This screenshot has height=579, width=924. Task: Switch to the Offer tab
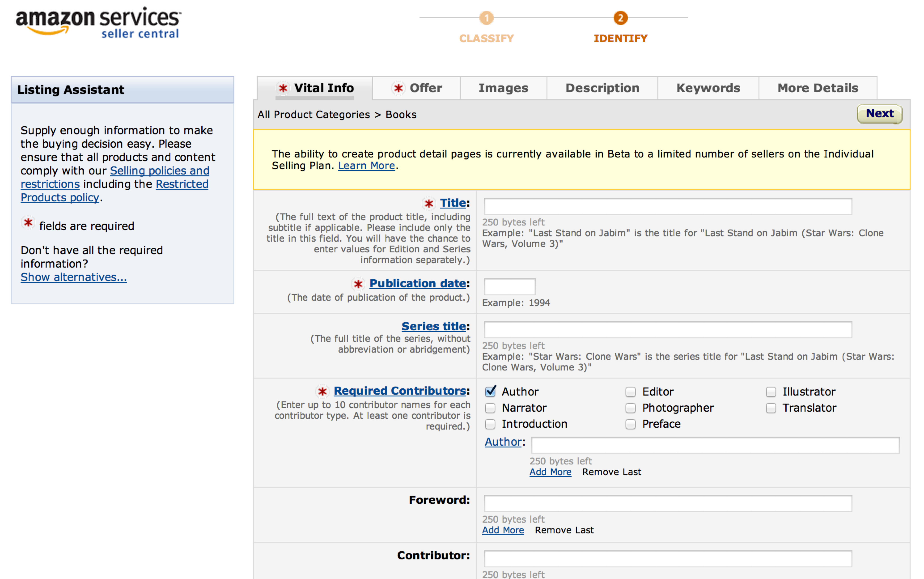click(417, 88)
